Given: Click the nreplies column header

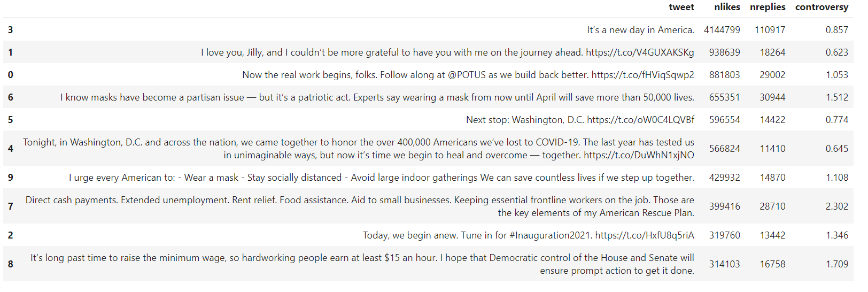Looking at the screenshot, I should [768, 7].
